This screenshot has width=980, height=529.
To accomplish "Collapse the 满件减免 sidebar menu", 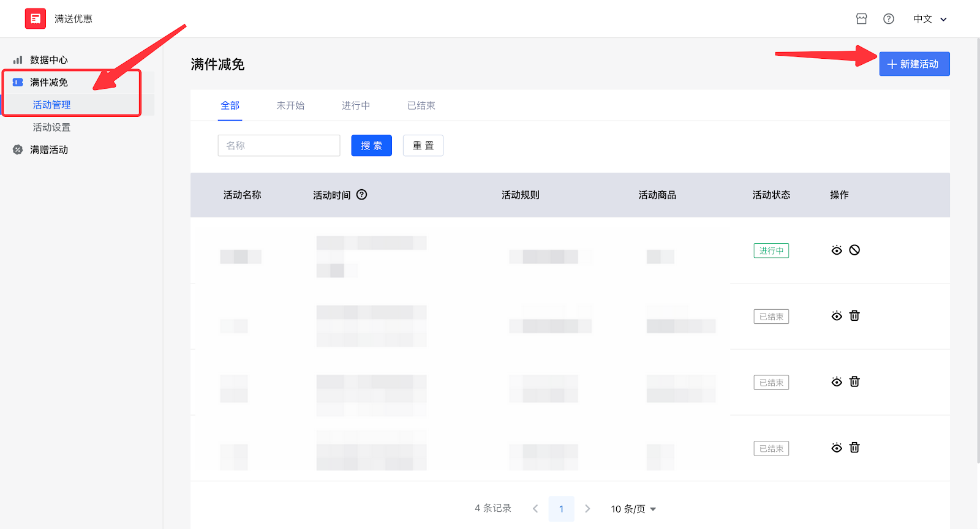I will (49, 82).
